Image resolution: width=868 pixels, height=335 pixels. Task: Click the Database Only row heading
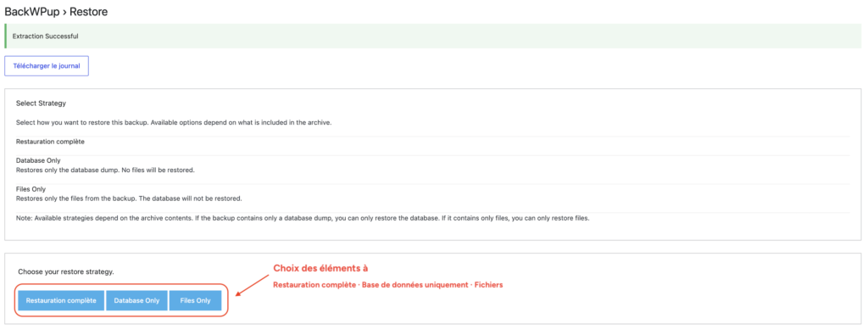tap(38, 160)
